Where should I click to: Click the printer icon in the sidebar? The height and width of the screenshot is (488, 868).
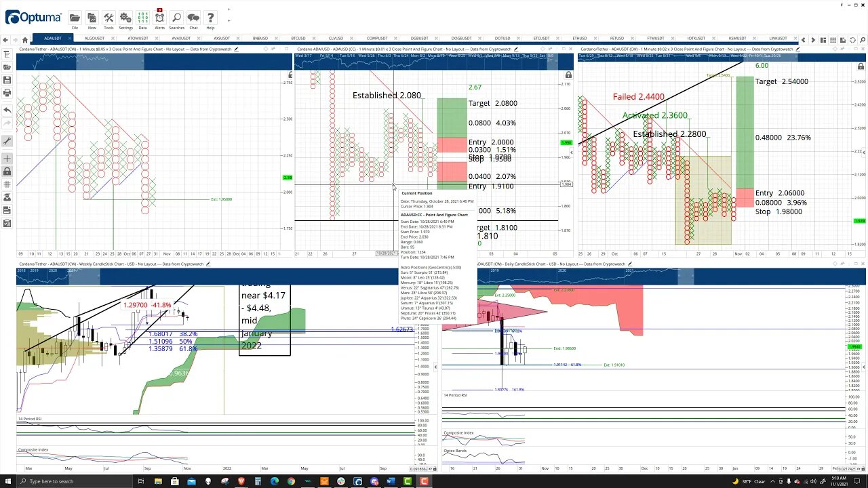pyautogui.click(x=7, y=92)
